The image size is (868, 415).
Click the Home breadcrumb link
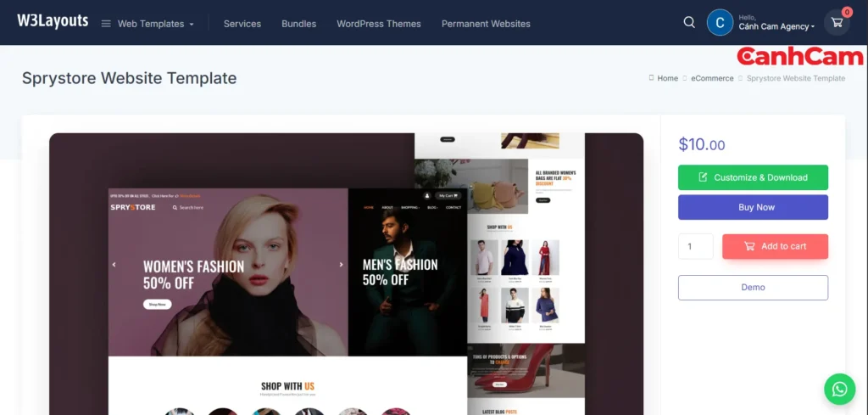[x=668, y=78]
